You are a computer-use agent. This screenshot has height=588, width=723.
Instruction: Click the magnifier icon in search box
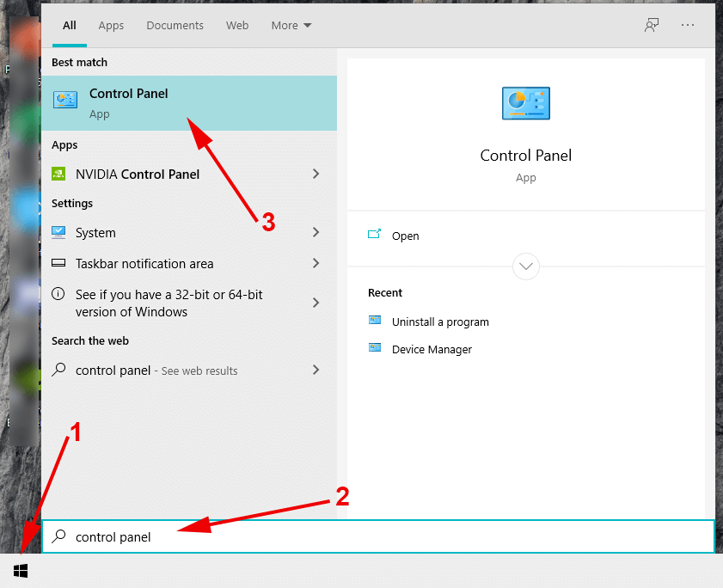tap(58, 536)
